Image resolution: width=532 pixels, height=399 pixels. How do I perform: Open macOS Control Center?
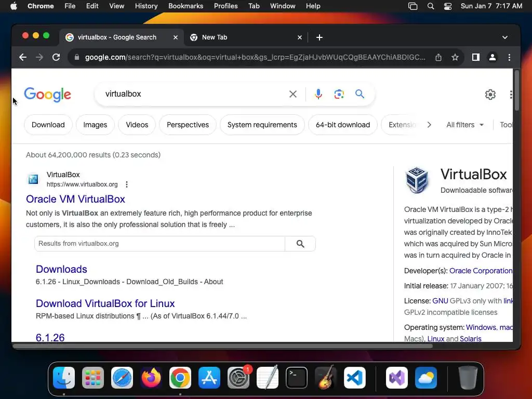[x=447, y=6]
